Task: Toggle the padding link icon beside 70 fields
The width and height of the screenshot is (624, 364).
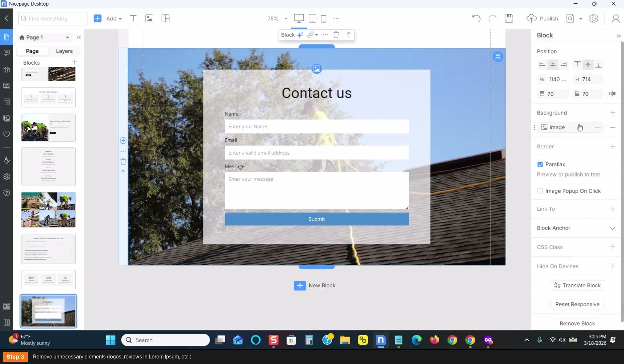Action: [x=612, y=94]
